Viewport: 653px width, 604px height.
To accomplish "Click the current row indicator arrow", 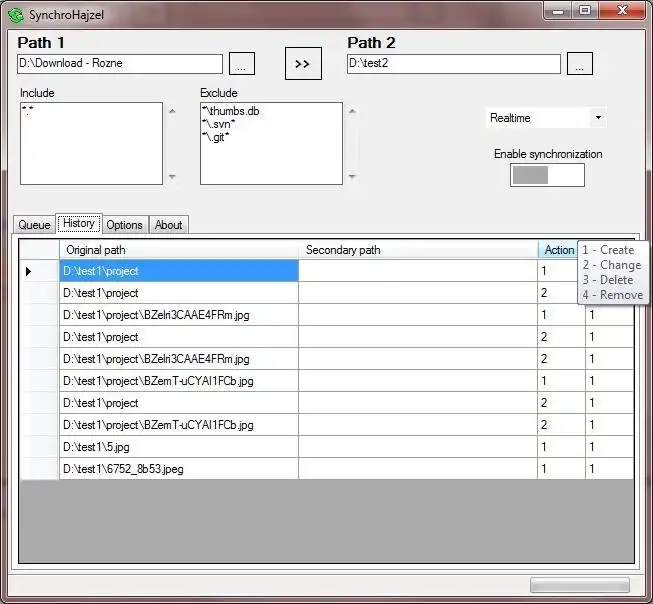I will [29, 272].
